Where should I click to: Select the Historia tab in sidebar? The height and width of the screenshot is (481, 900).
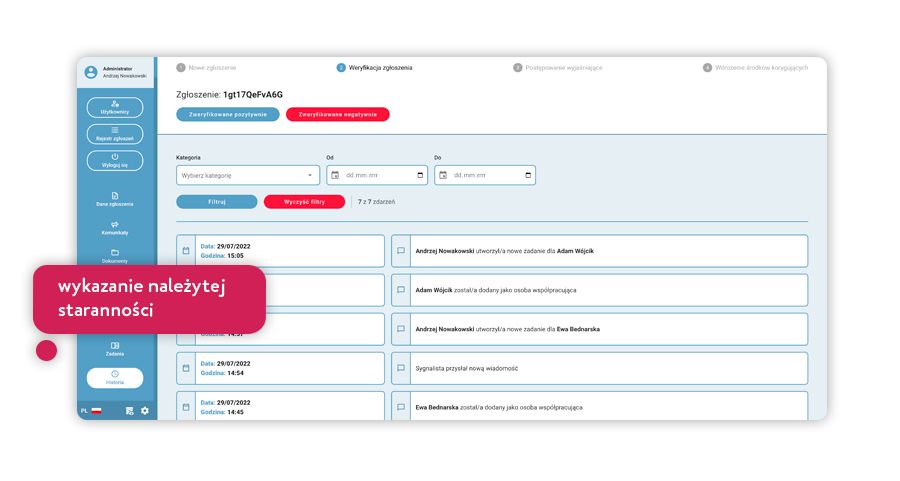click(x=115, y=378)
